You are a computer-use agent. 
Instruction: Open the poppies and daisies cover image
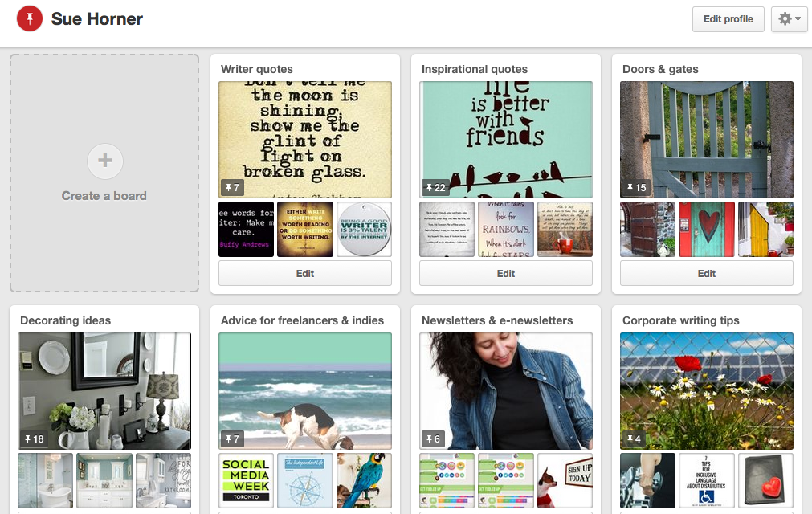707,391
